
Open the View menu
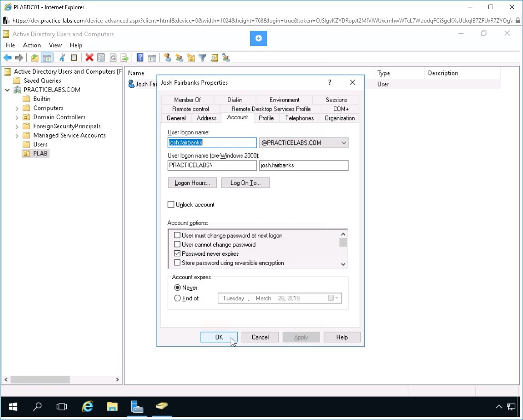tap(55, 45)
